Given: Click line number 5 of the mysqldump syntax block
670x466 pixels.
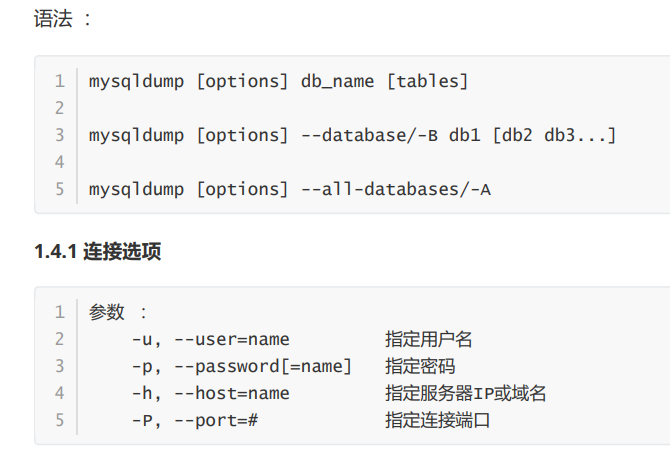Looking at the screenshot, I should [60, 189].
